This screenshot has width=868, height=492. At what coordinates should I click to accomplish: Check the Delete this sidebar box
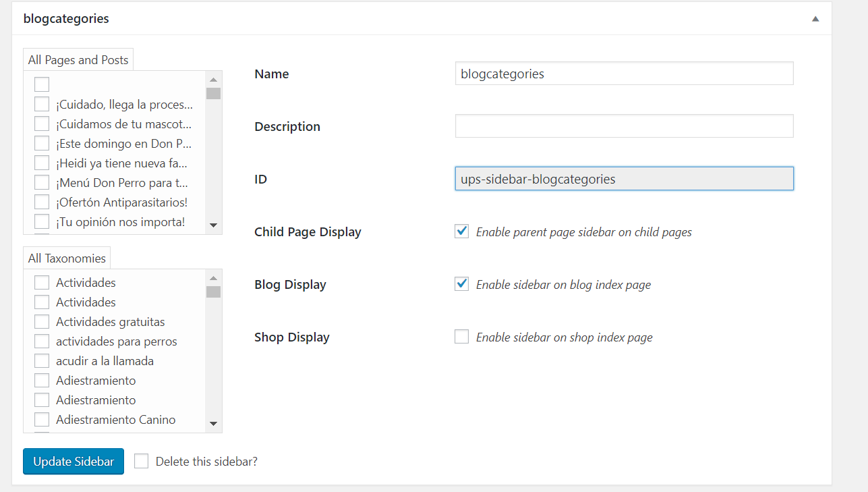(141, 462)
